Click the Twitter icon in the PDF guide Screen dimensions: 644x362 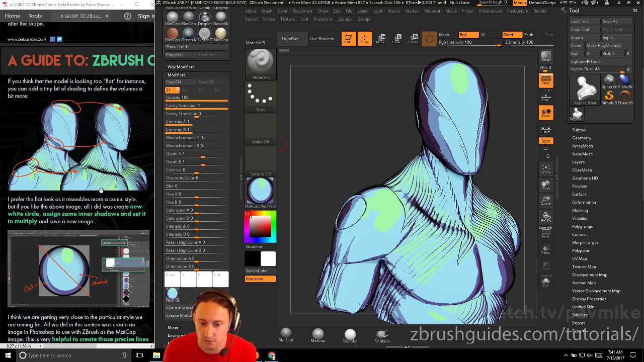coord(59,39)
